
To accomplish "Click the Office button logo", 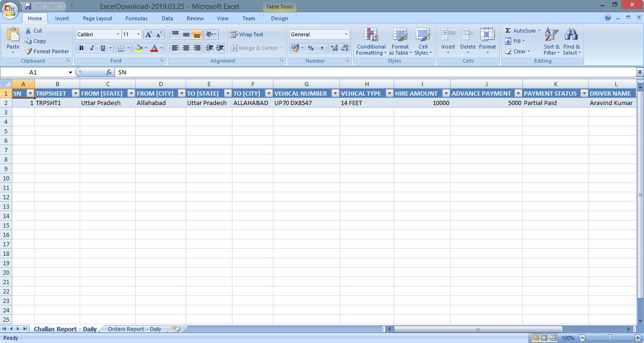I will click(10, 10).
